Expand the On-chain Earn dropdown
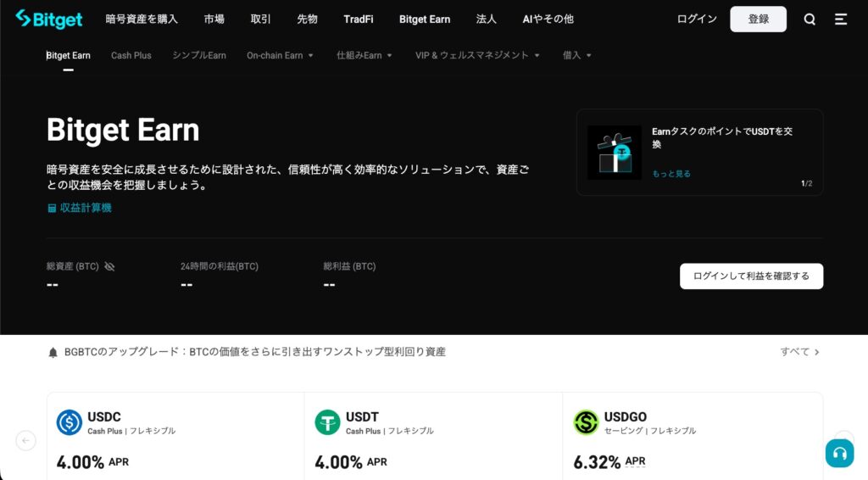The image size is (868, 480). 280,55
